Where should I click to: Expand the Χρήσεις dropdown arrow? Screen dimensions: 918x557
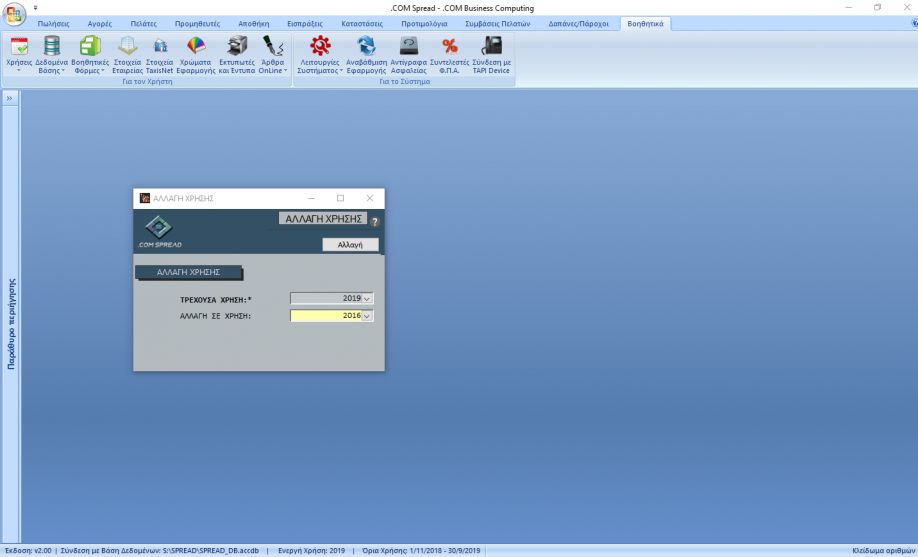(19, 71)
